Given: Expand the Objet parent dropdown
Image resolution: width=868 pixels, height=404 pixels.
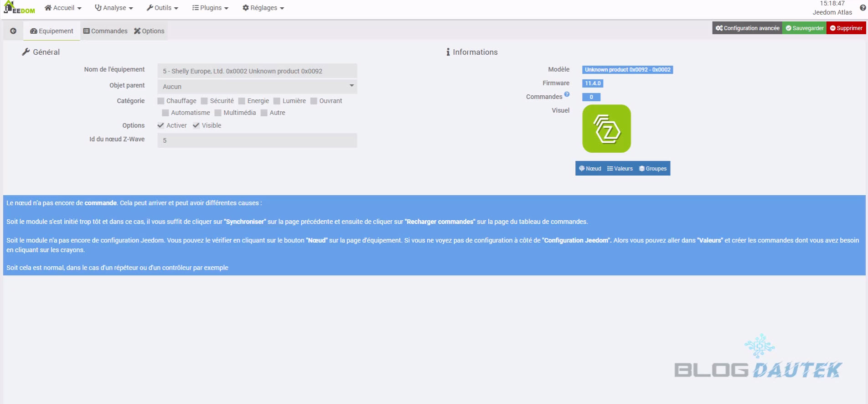Looking at the screenshot, I should pos(257,87).
